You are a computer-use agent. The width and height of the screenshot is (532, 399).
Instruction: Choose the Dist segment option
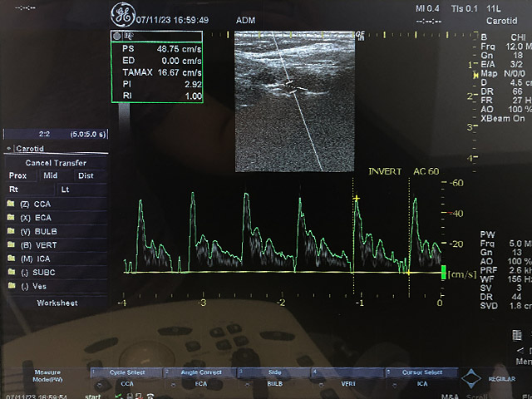point(85,175)
